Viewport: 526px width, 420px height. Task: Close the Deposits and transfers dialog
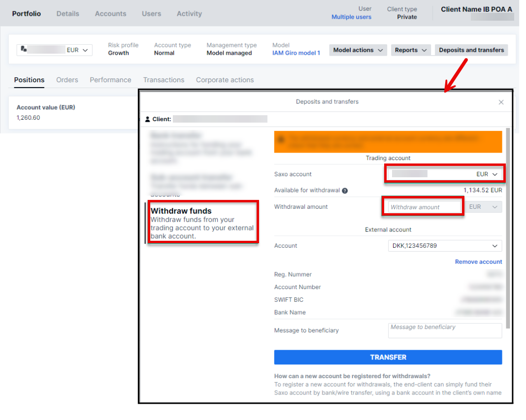click(501, 102)
